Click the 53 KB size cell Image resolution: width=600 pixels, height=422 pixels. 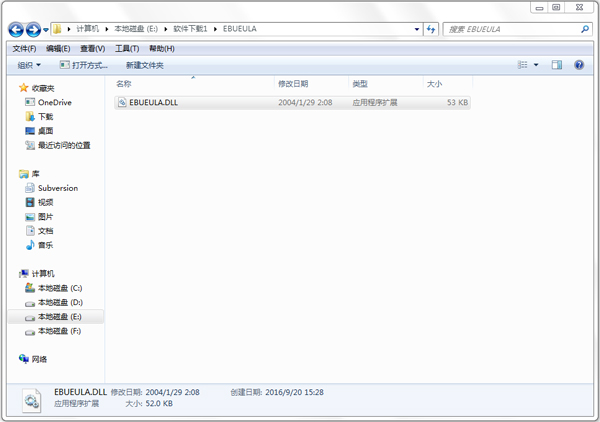457,103
